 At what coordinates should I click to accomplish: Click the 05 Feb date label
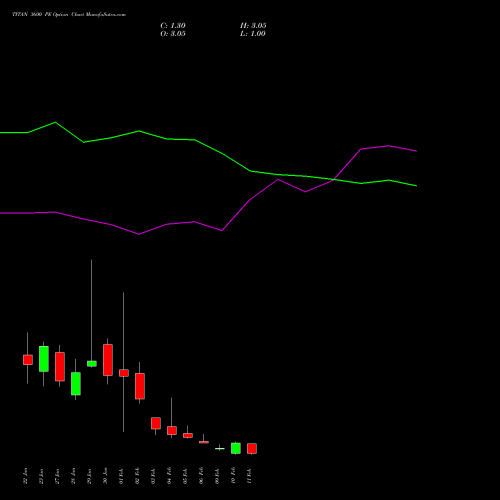pyautogui.click(x=186, y=476)
